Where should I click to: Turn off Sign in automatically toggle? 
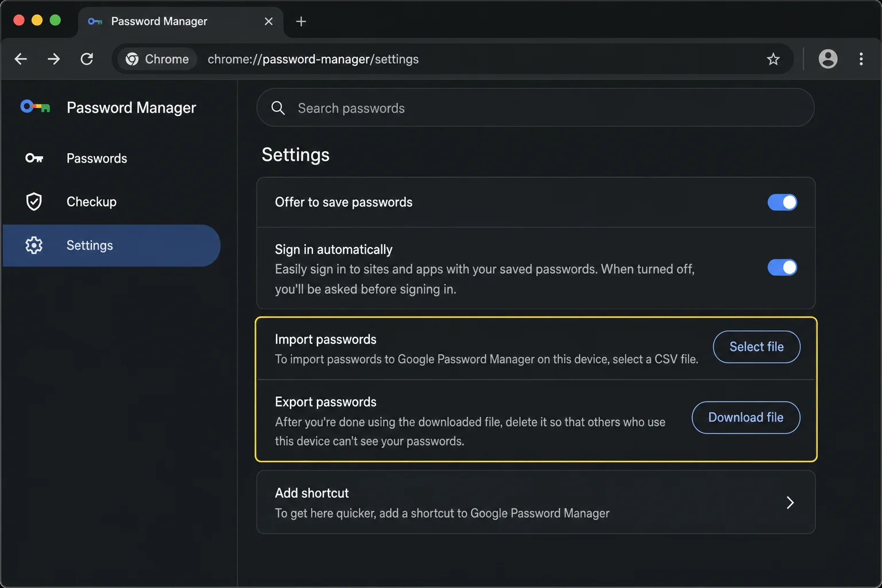(x=782, y=268)
